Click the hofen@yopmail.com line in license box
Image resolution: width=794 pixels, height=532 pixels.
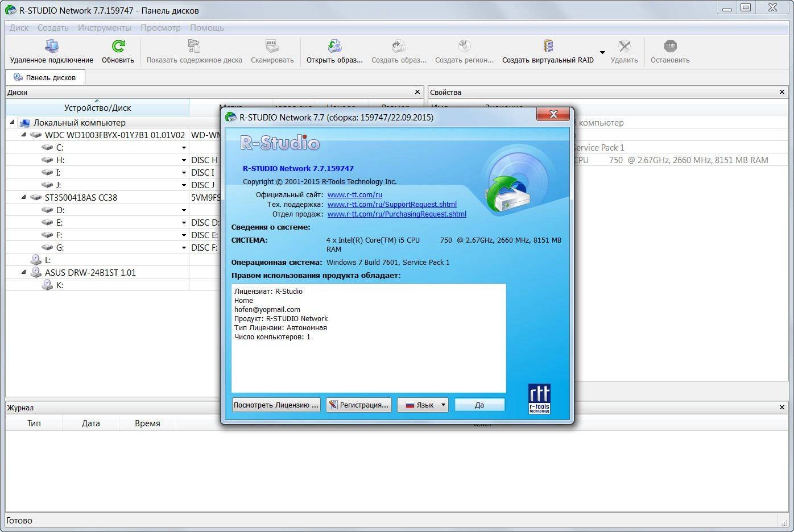click(x=267, y=309)
